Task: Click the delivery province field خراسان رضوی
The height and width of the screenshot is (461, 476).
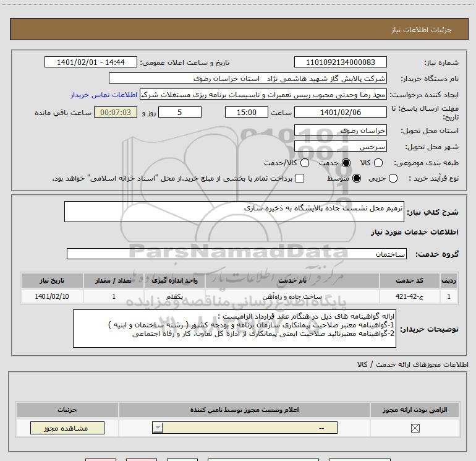Action: (340, 130)
